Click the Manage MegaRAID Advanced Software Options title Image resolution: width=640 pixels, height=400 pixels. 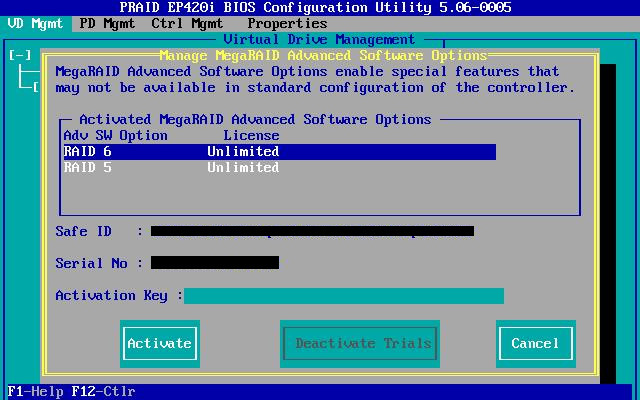tap(323, 55)
